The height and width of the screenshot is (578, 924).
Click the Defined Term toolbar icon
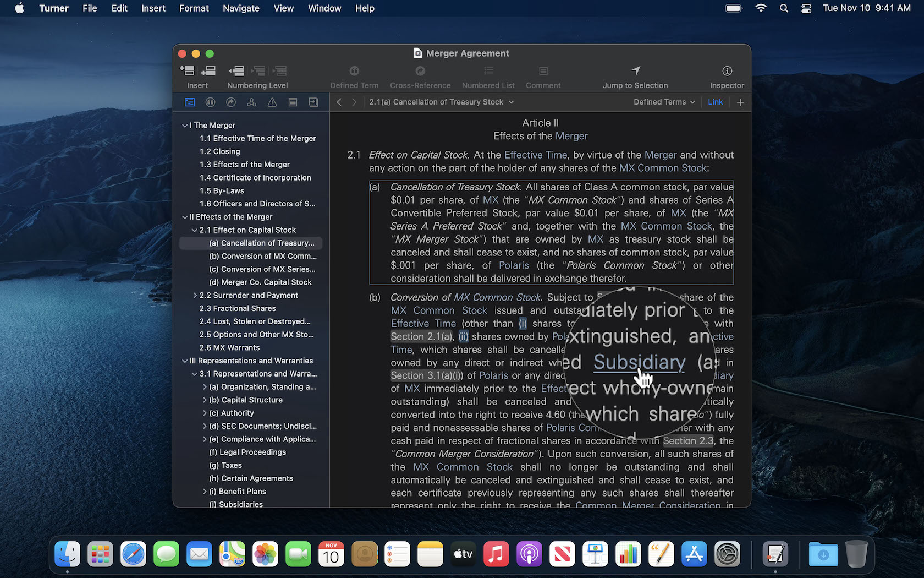(354, 71)
